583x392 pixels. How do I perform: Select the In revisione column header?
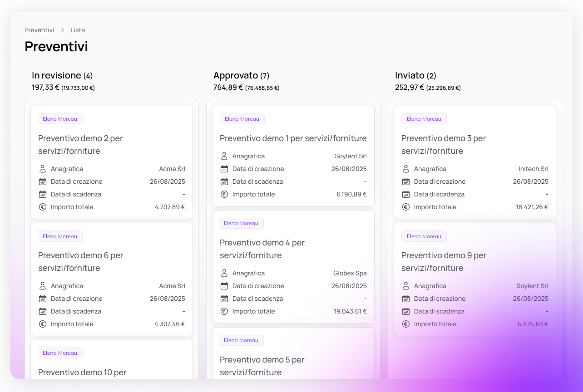coord(56,75)
